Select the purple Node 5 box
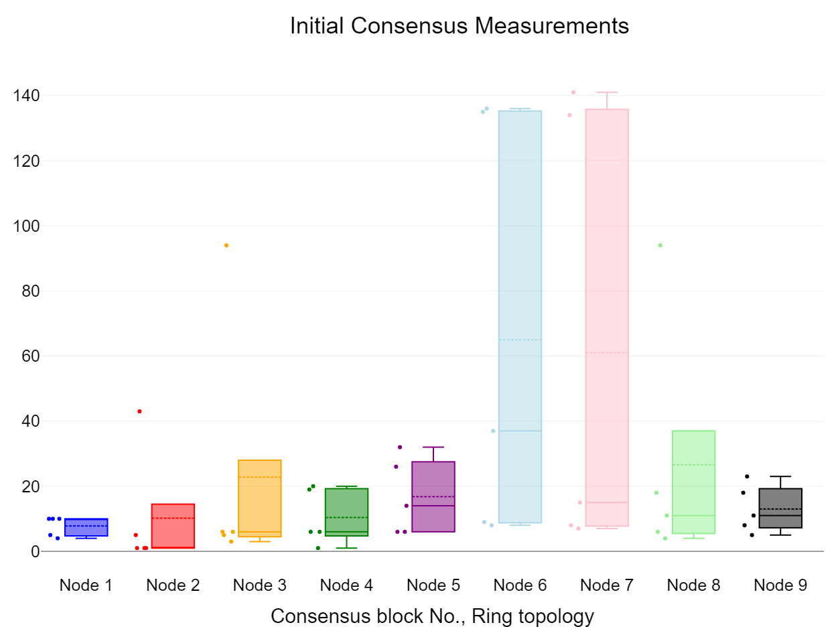The height and width of the screenshot is (627, 840). coord(433,496)
